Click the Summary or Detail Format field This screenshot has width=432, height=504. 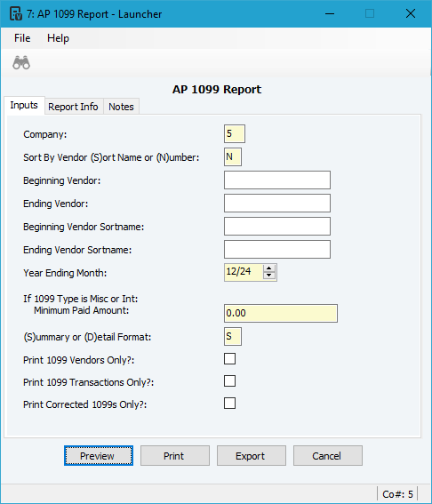coord(232,337)
